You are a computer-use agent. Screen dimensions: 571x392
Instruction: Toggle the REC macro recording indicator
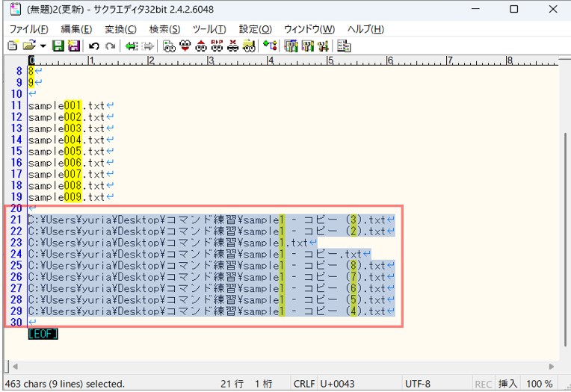(x=484, y=384)
